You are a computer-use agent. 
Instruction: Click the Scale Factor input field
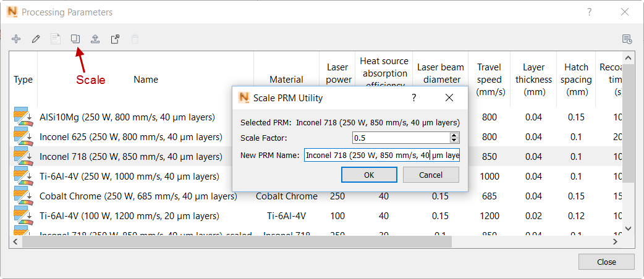(x=400, y=138)
